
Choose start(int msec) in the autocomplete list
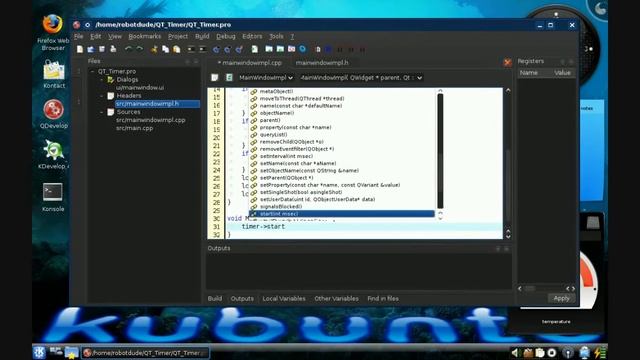coord(342,214)
